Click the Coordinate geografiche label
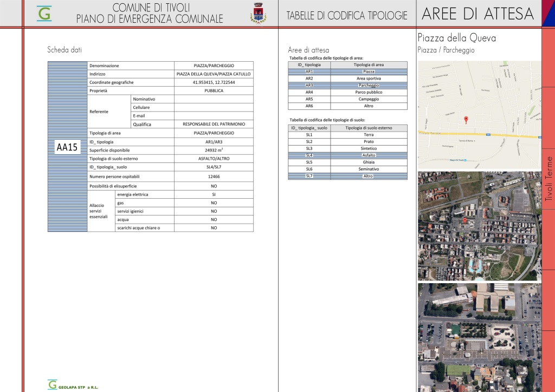 [112, 82]
